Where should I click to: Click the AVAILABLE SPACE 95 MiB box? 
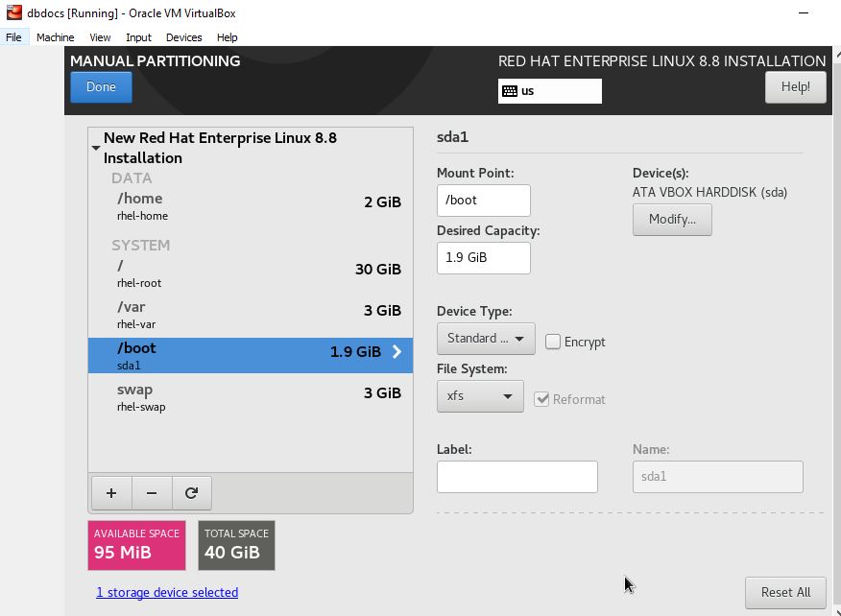136,545
